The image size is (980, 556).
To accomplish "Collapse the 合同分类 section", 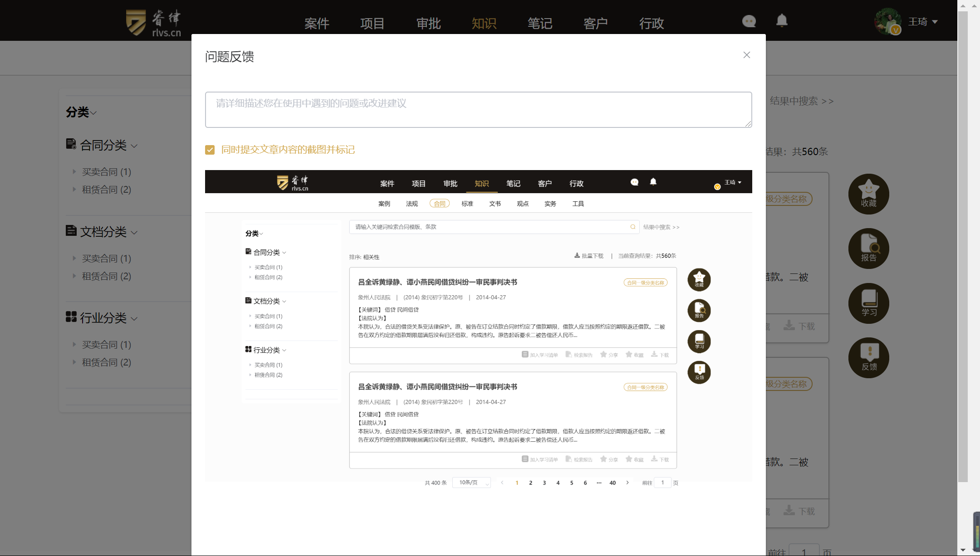I will [134, 146].
